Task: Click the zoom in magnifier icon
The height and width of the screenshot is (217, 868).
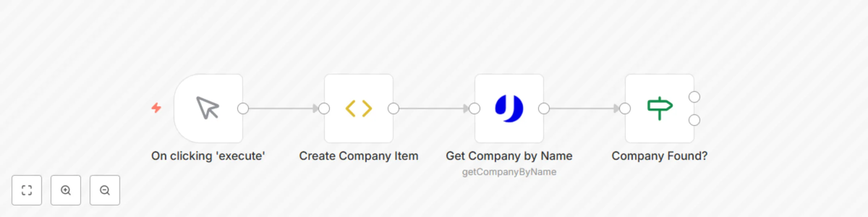Action: [x=66, y=190]
